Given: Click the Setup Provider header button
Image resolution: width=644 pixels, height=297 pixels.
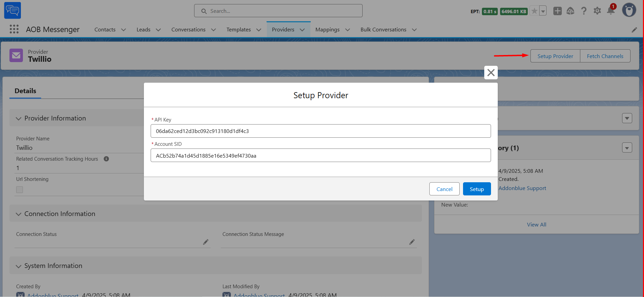Looking at the screenshot, I should pyautogui.click(x=555, y=56).
